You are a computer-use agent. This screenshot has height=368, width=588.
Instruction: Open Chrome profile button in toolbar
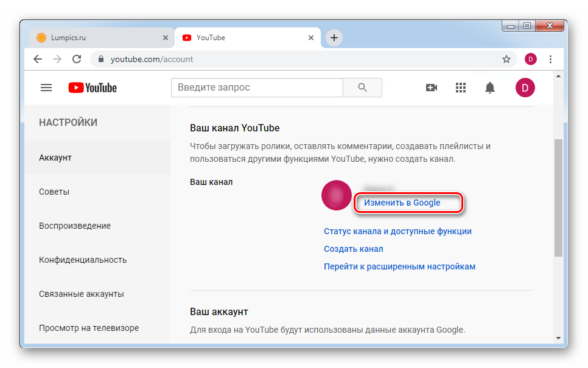point(531,59)
